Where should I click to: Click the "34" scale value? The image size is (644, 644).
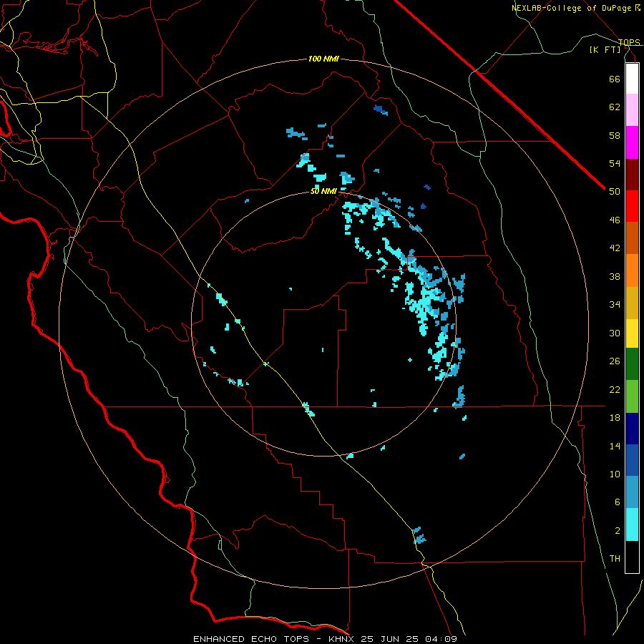[x=615, y=305]
